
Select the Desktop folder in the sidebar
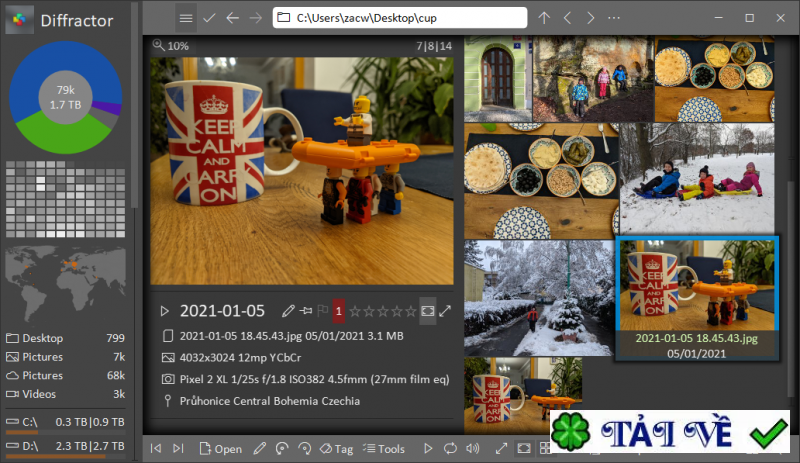coord(65,338)
